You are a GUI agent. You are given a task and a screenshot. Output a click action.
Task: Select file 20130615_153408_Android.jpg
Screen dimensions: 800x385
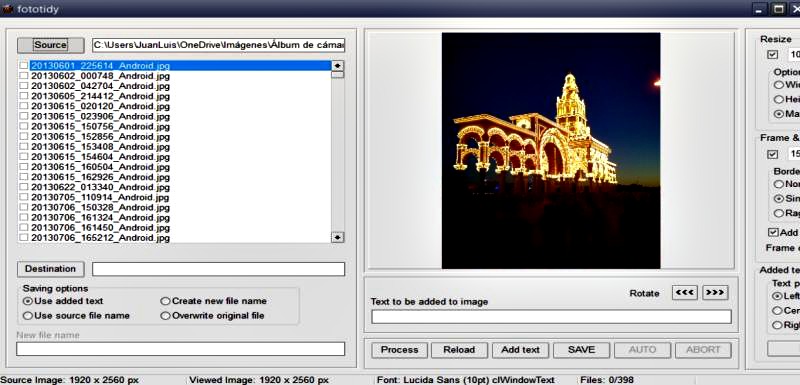pyautogui.click(x=101, y=147)
